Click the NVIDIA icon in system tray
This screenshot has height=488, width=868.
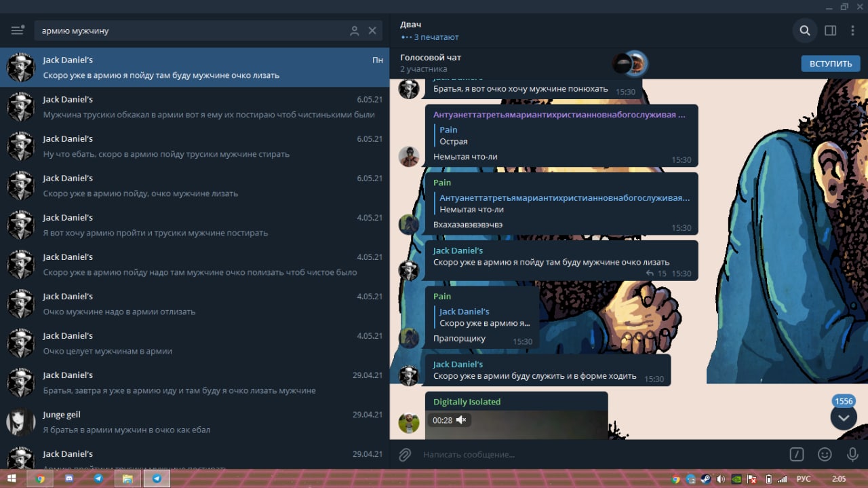pos(736,478)
